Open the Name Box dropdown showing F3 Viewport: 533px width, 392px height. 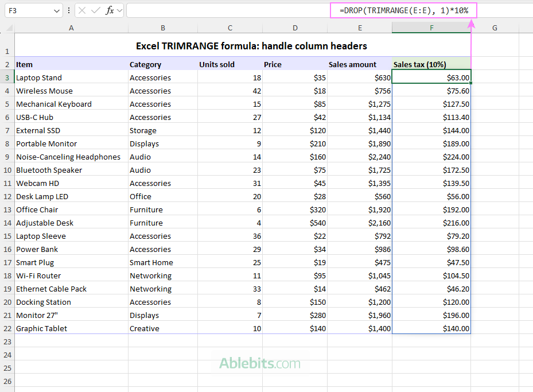coord(55,10)
